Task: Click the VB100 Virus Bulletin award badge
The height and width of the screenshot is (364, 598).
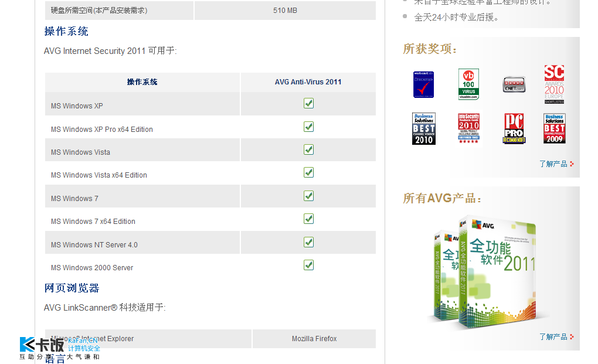Action: pyautogui.click(x=468, y=84)
